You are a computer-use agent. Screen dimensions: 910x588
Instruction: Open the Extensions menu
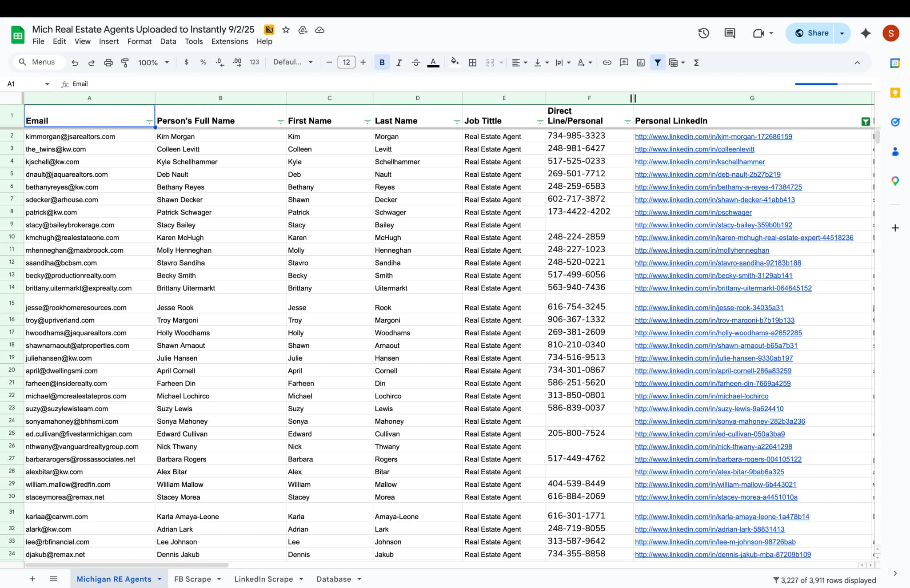[230, 41]
